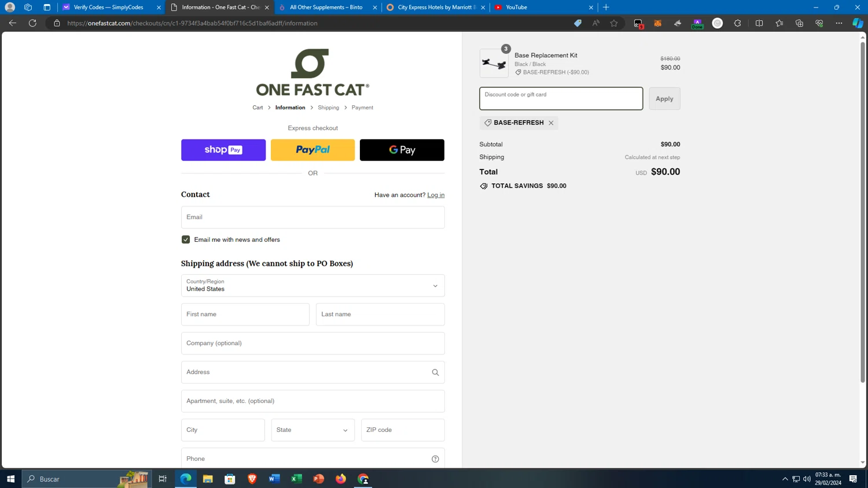Click Log in link
Viewport: 868px width, 488px height.
[436, 195]
